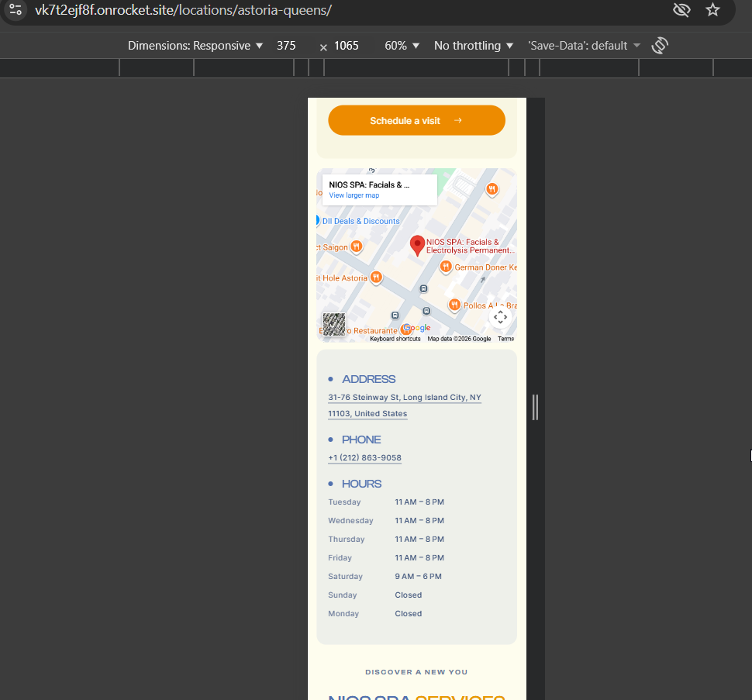Image resolution: width=752 pixels, height=700 pixels.
Task: Open the No throttling dropdown
Action: click(x=474, y=46)
